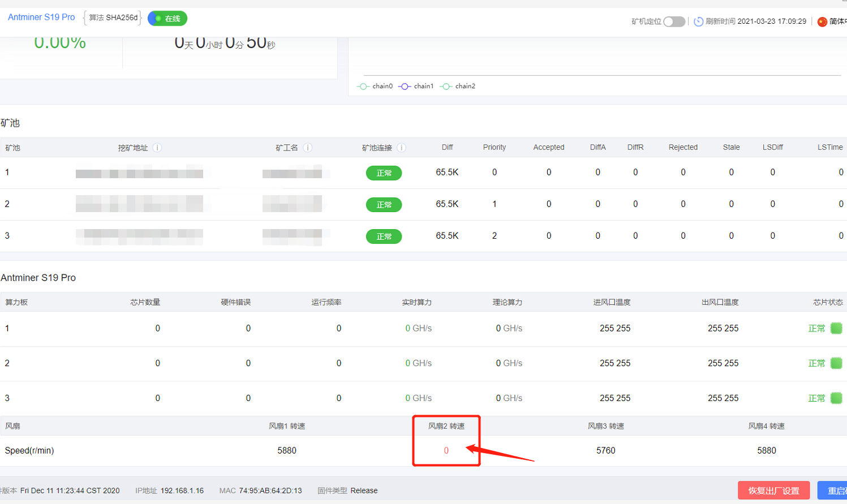847x504 pixels.
Task: Click the info icon beside 矿工名
Action: [x=308, y=148]
